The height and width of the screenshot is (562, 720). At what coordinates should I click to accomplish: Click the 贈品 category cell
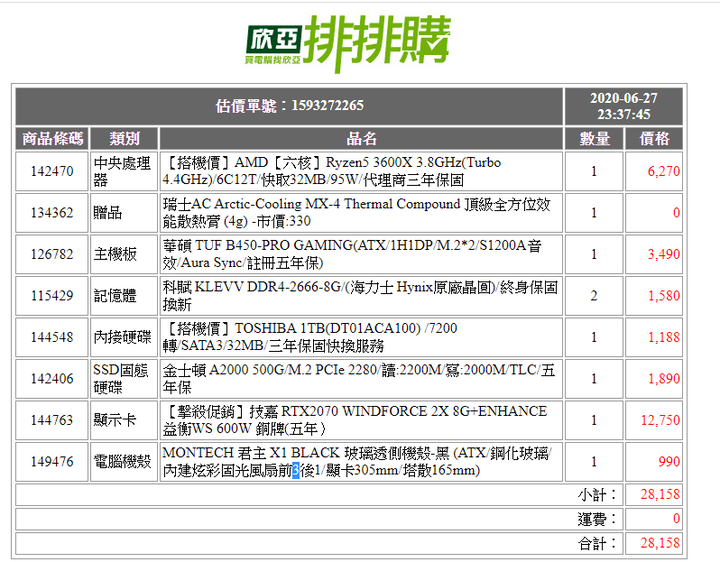coord(124,213)
